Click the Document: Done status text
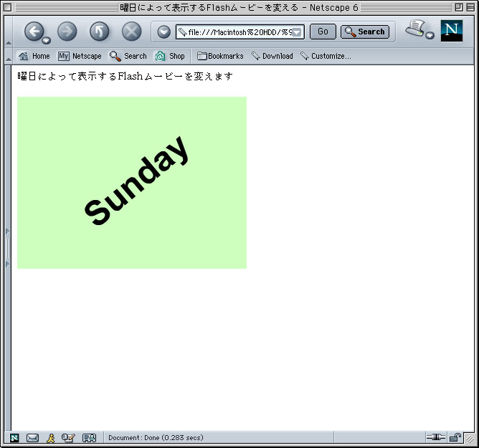 156,438
